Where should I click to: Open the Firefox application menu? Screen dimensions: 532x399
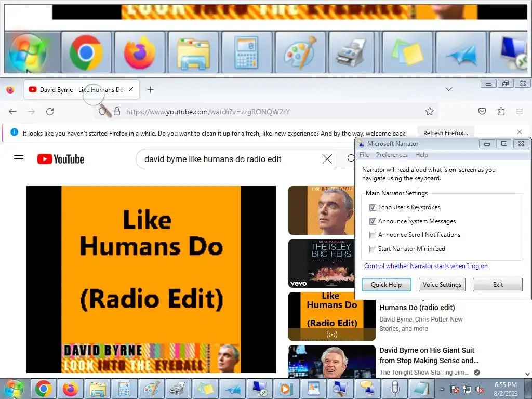coord(520,111)
